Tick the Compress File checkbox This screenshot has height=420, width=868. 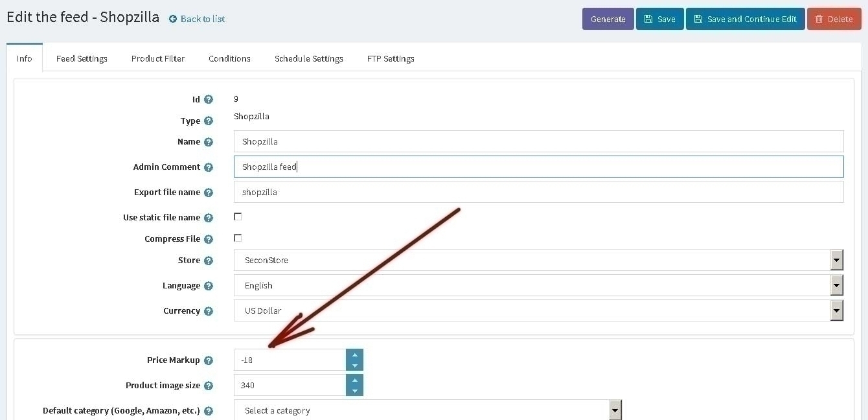[x=238, y=238]
